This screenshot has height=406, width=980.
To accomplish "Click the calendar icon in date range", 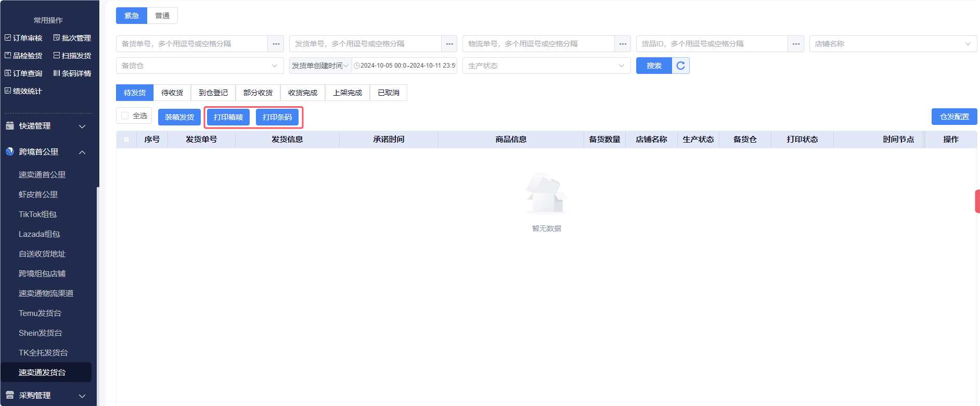I will pyautogui.click(x=357, y=66).
